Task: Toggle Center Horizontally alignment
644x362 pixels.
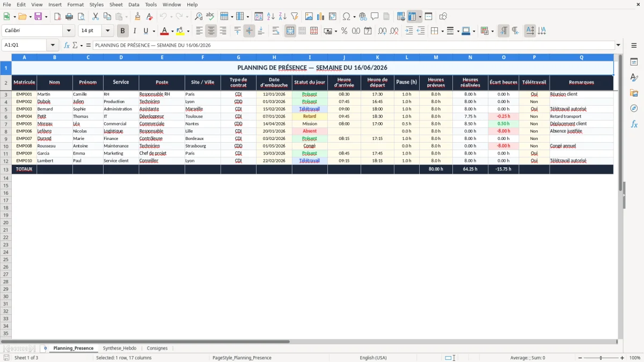Action: tap(211, 31)
